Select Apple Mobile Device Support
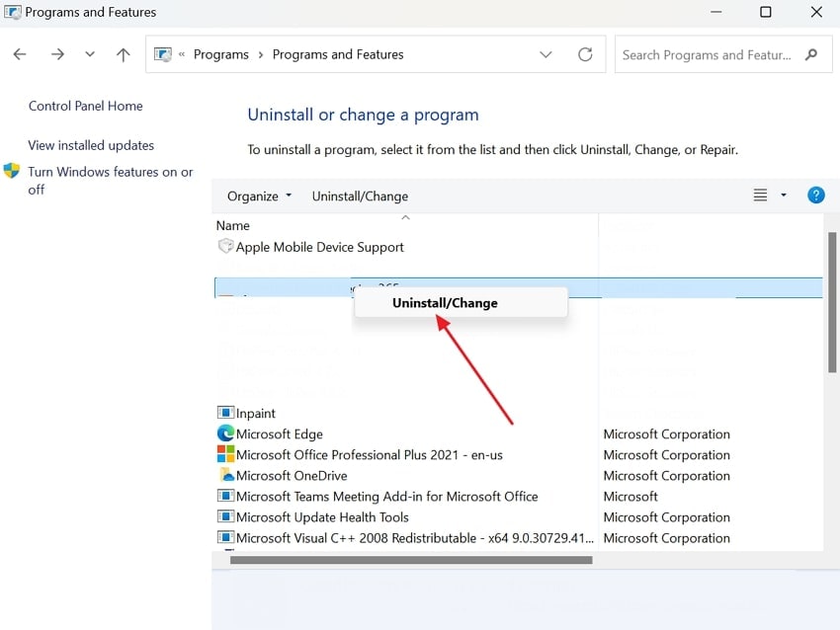 (x=320, y=247)
